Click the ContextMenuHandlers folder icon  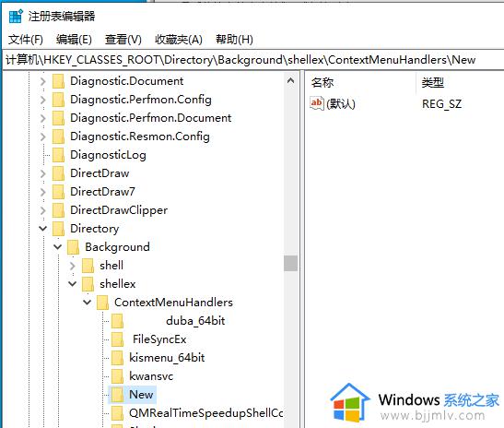coord(103,303)
